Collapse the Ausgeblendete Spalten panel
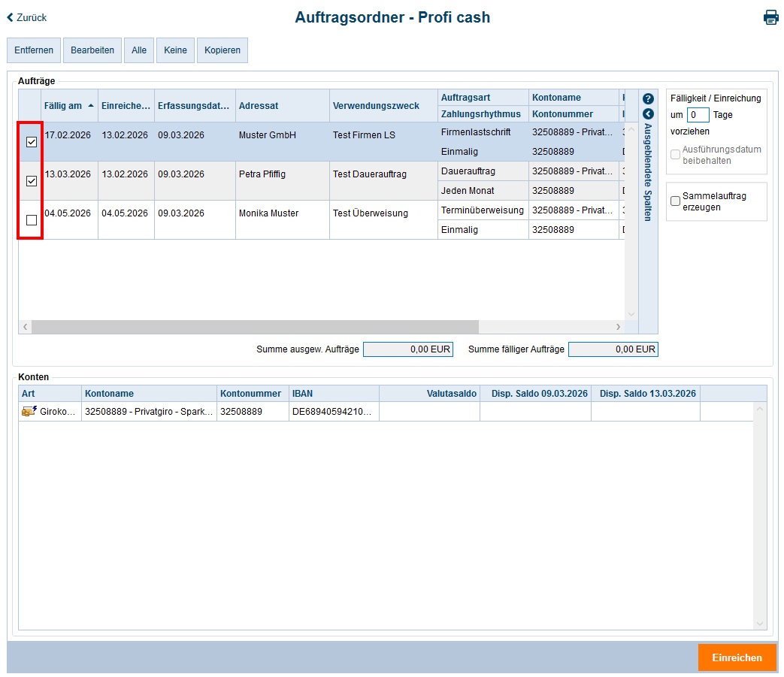Viewport: 784px width, 677px height. pyautogui.click(x=647, y=113)
